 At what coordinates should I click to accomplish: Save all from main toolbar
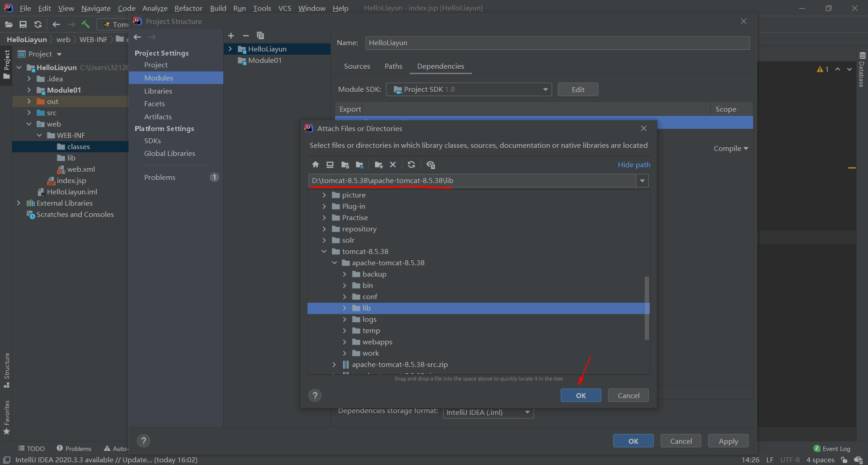[x=23, y=24]
